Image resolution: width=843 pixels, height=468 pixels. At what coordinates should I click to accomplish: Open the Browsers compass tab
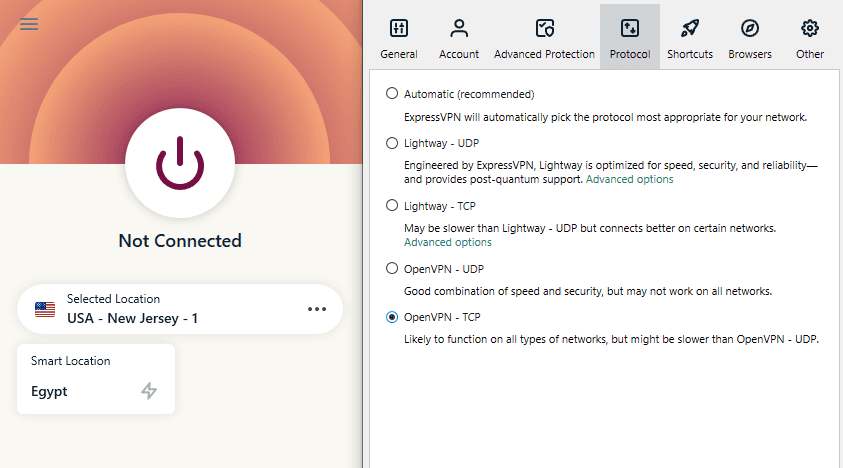pyautogui.click(x=750, y=37)
